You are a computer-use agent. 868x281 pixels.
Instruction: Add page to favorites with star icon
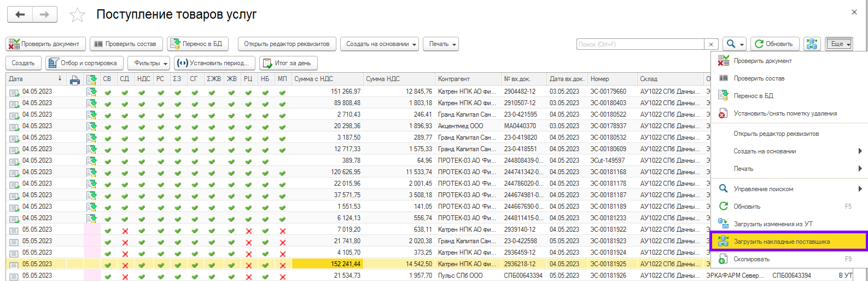(x=77, y=15)
